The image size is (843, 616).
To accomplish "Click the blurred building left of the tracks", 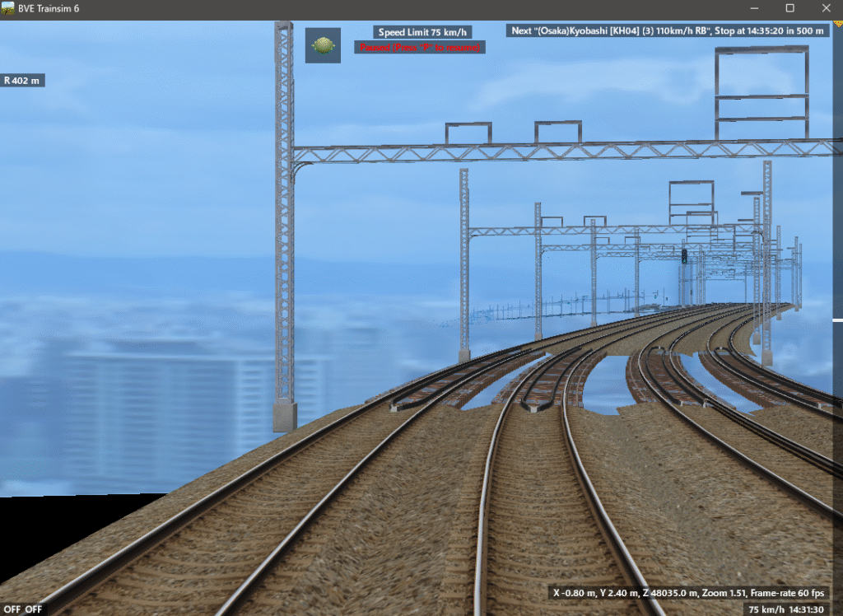I will click(148, 404).
